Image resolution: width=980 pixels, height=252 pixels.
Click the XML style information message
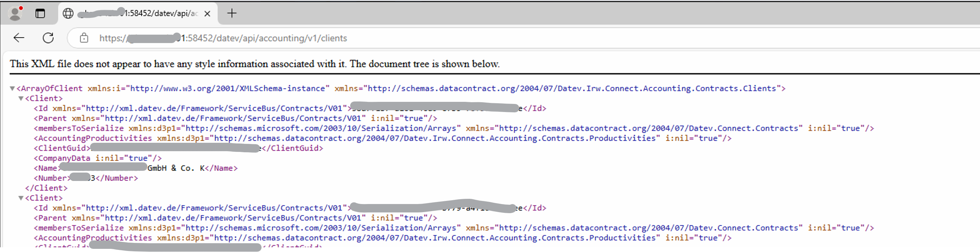click(x=255, y=64)
